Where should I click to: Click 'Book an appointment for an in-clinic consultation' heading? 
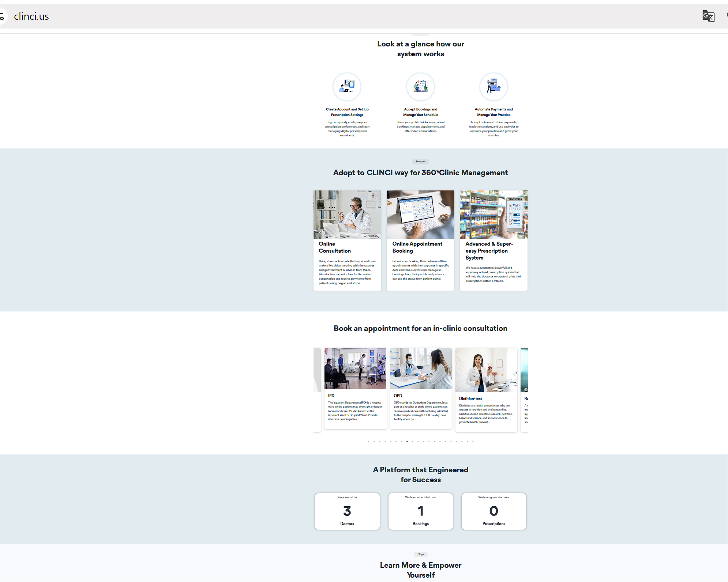tap(420, 328)
